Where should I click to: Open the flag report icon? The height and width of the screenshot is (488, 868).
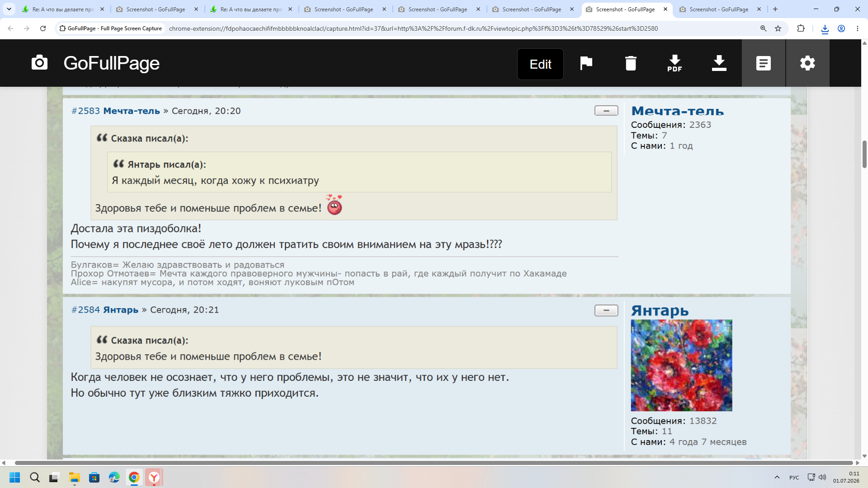(586, 63)
